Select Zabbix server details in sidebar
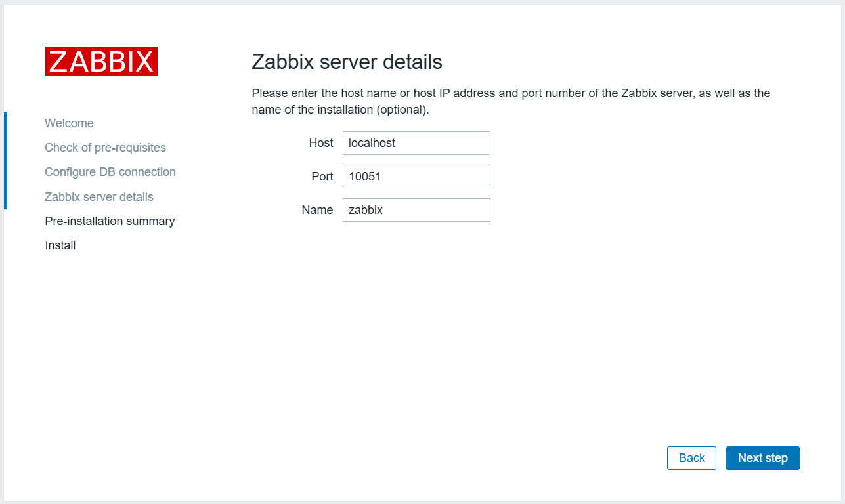 coord(99,197)
